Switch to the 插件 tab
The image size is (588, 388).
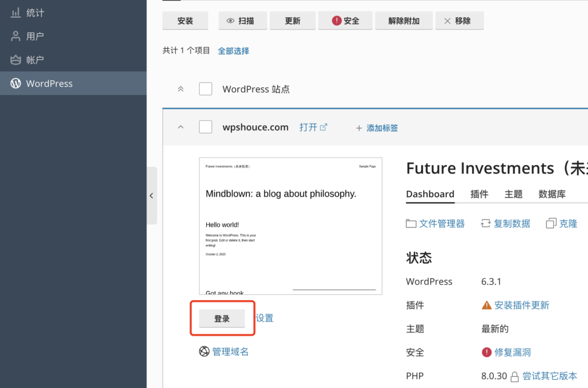coord(479,194)
